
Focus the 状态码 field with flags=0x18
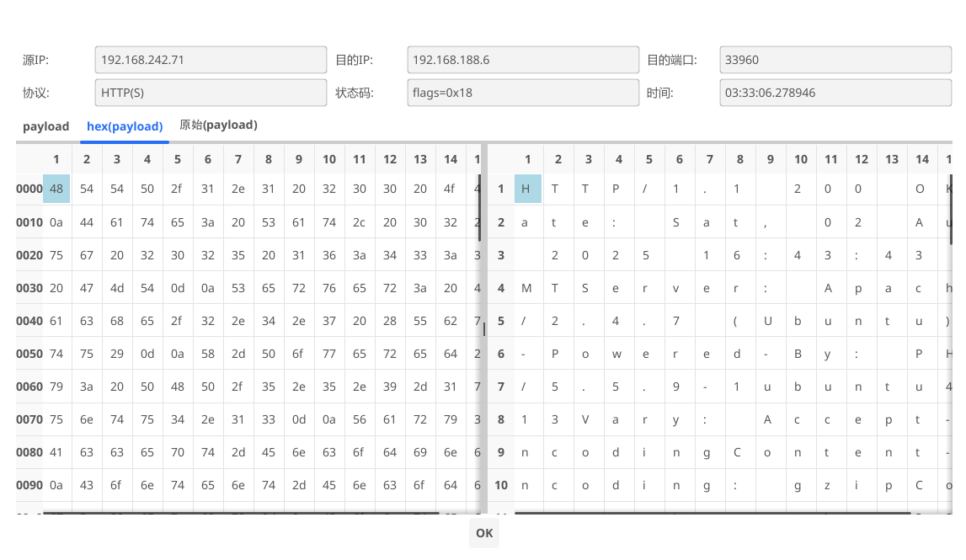522,93
